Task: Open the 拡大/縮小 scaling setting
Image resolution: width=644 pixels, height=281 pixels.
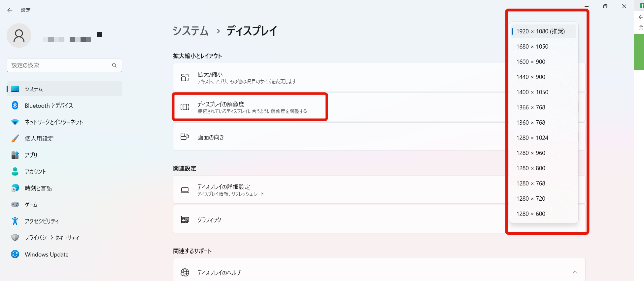Action: tap(340, 77)
